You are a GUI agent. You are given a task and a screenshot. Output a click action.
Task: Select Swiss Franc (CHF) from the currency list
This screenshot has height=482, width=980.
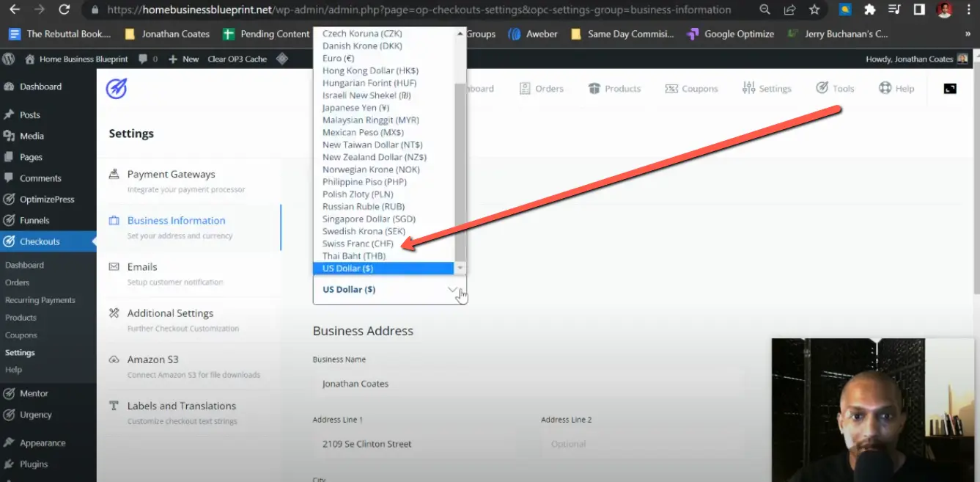coord(359,243)
